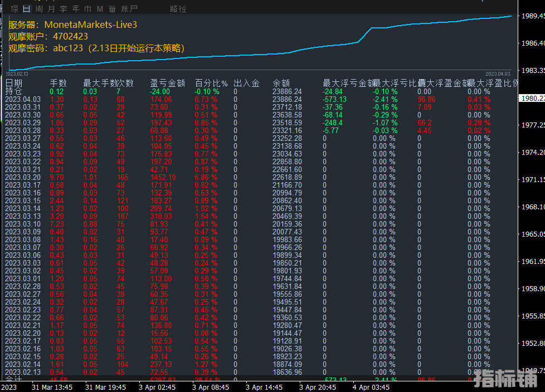Click the equity curve start date 2023.02.13
This screenshot has height=392, width=545.
[x=17, y=74]
